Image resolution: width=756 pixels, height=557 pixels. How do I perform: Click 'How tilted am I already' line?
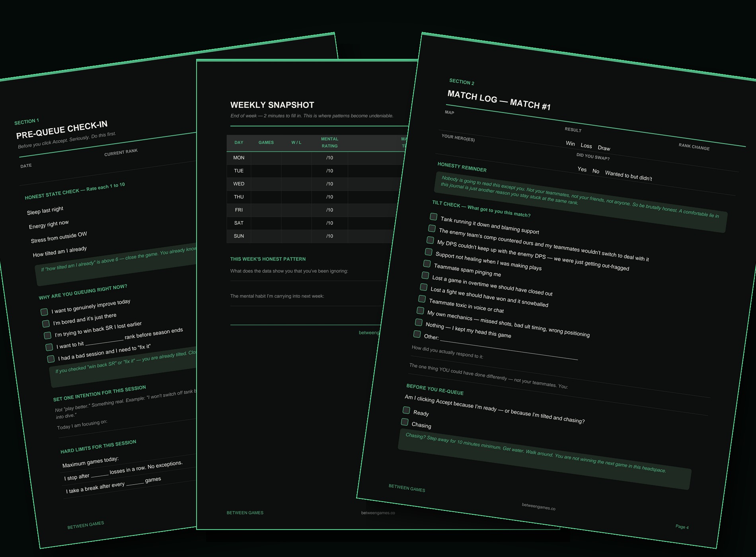(59, 251)
